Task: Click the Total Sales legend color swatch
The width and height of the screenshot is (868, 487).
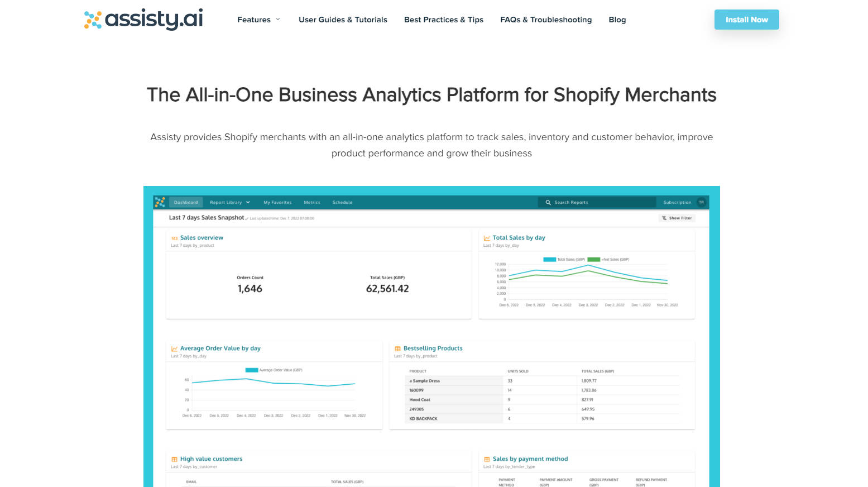Action: [x=549, y=259]
